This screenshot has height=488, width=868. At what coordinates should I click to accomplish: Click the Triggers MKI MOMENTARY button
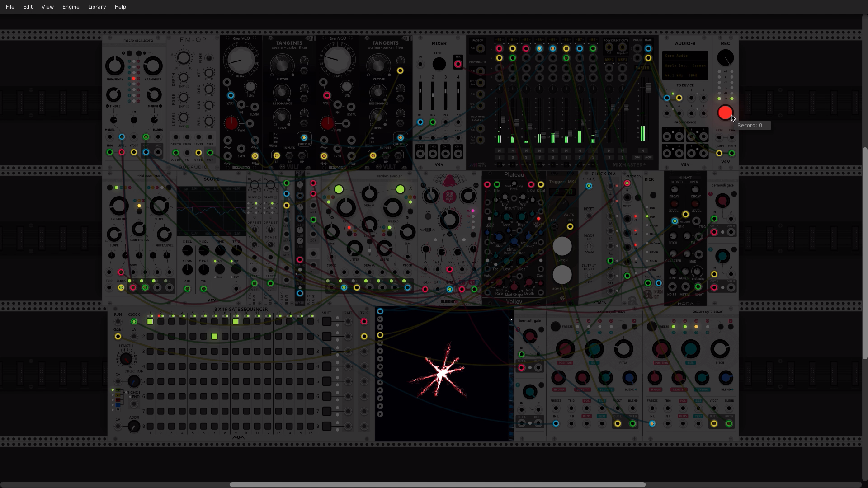pyautogui.click(x=562, y=275)
